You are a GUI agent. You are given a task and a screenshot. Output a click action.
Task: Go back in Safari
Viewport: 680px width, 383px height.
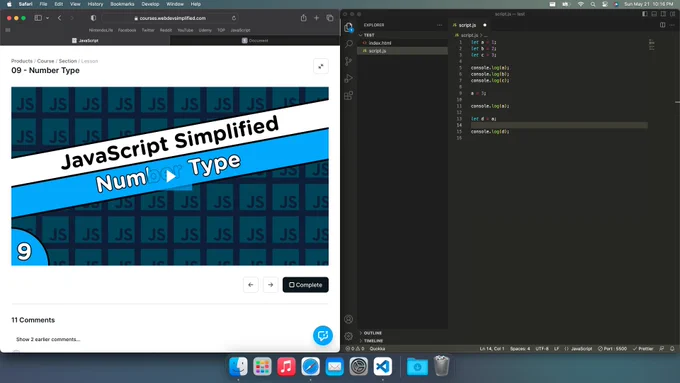(59, 18)
